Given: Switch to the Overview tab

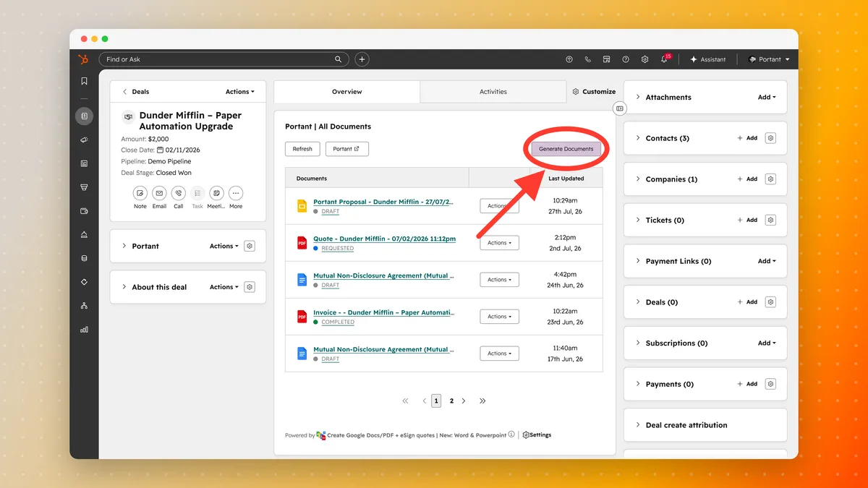Looking at the screenshot, I should pyautogui.click(x=347, y=92).
